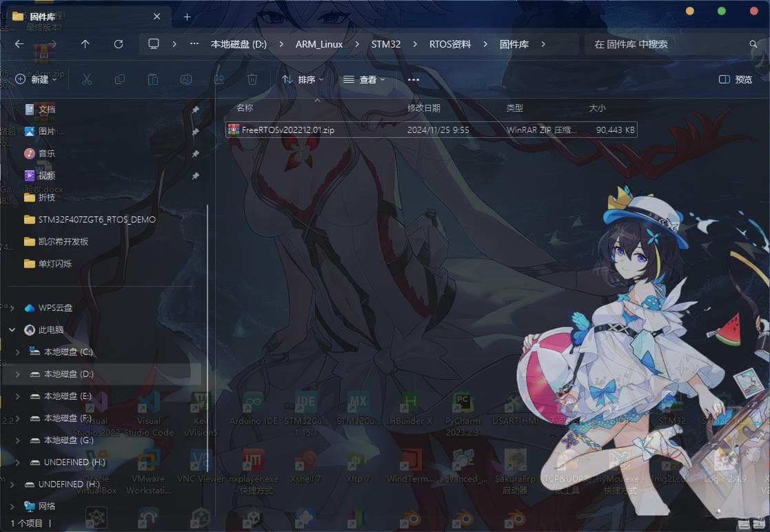Expand 本地磁盘 (E:) tree node
770x532 pixels.
(18, 396)
